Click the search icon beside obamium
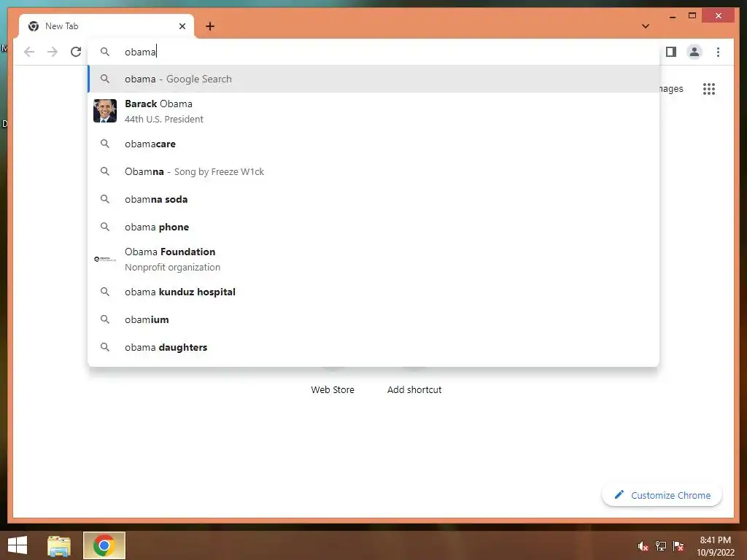Viewport: 747px width, 560px height. 105,319
